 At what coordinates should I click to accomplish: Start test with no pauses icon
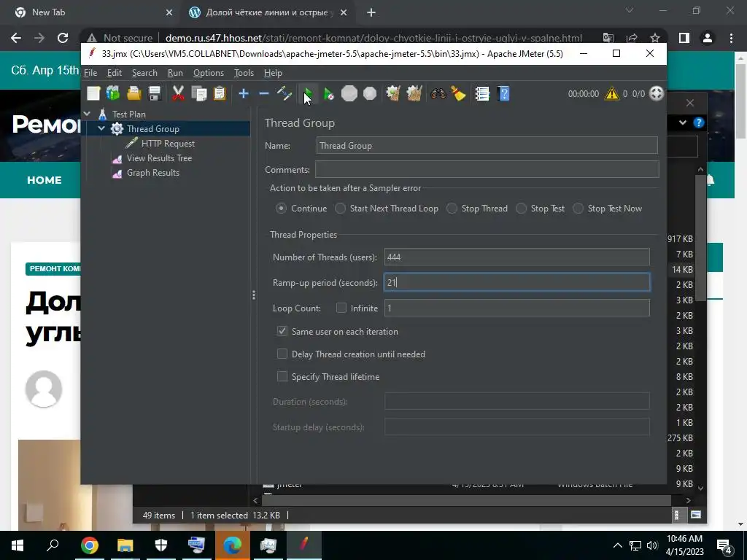coord(329,93)
